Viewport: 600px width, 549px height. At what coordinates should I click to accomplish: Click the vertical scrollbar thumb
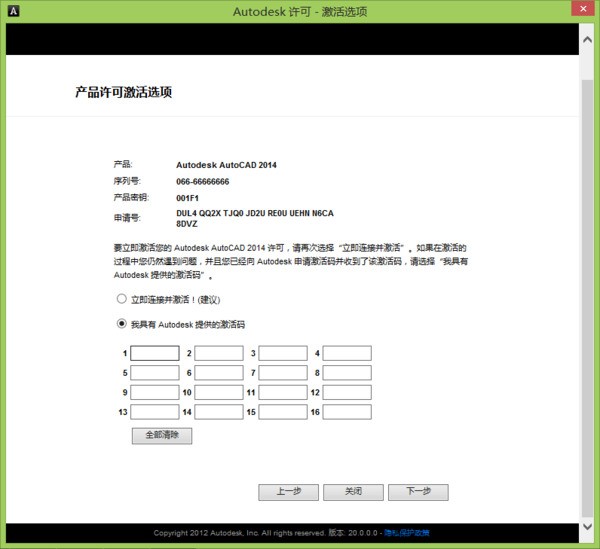pos(587,298)
